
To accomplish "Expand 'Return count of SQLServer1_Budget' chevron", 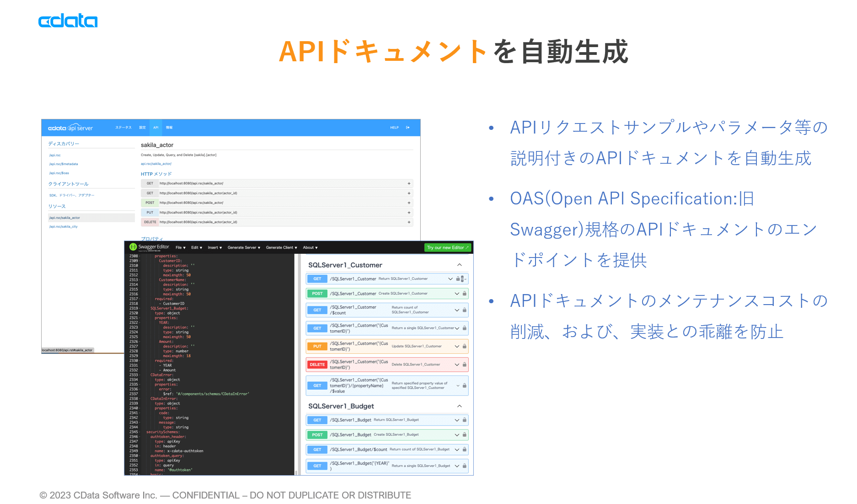I will coord(457,450).
